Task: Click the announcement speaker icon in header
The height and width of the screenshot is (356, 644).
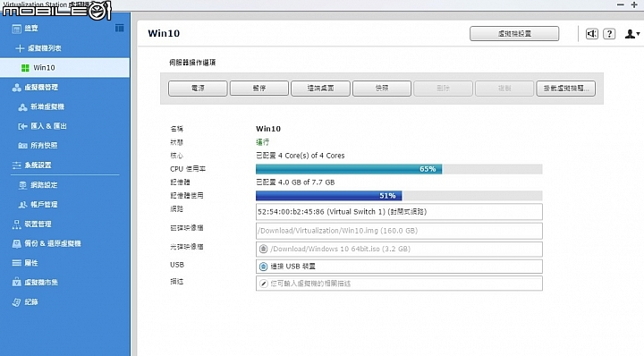Action: point(592,34)
